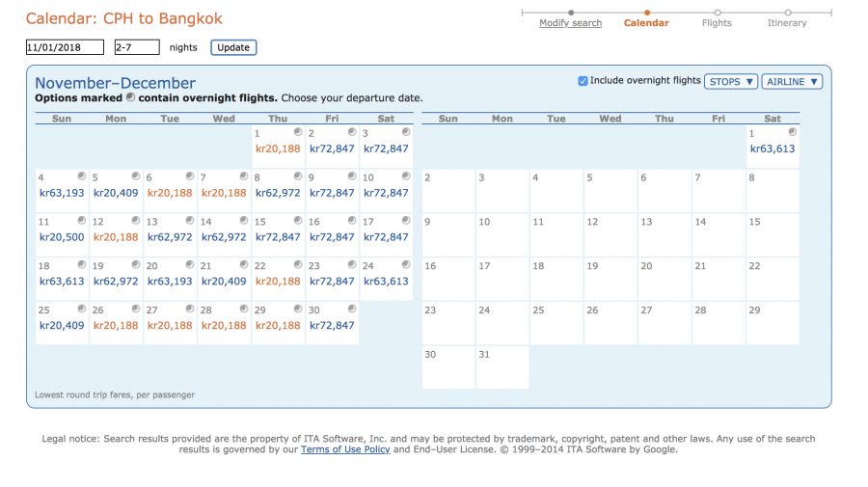Open the STOPS dropdown filter
868x487 pixels.
pos(731,82)
